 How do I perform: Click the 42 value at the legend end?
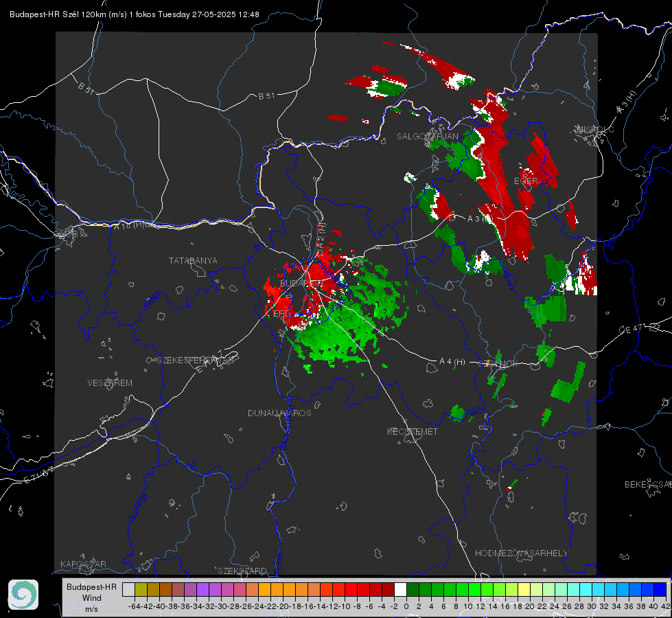[x=665, y=606]
